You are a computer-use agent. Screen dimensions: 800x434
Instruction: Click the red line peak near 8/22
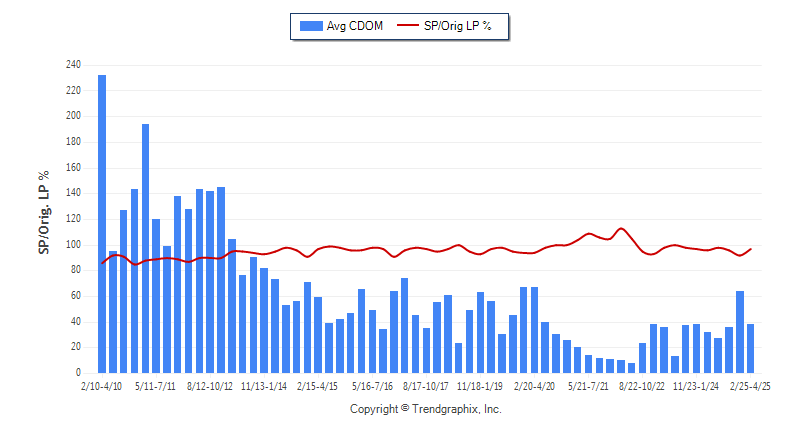tap(621, 228)
